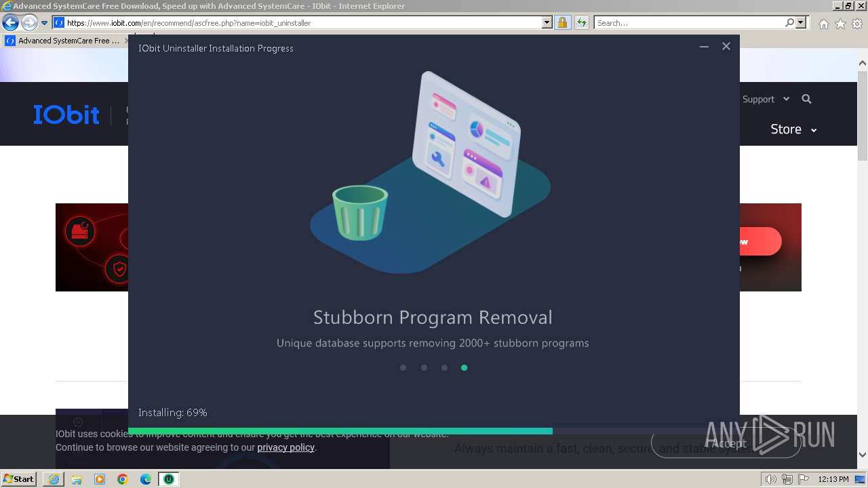Select the third slide indicator dot

[444, 367]
